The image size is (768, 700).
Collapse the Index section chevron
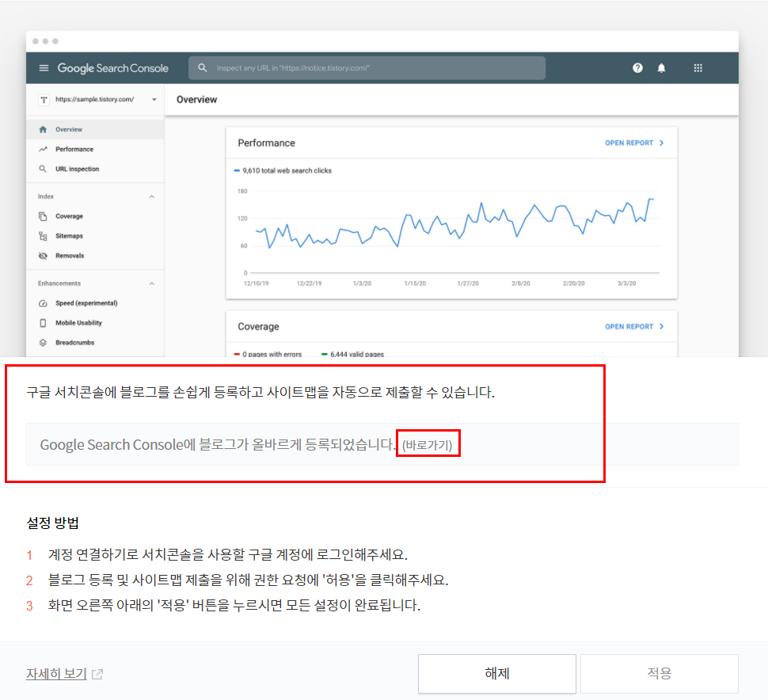[x=152, y=196]
